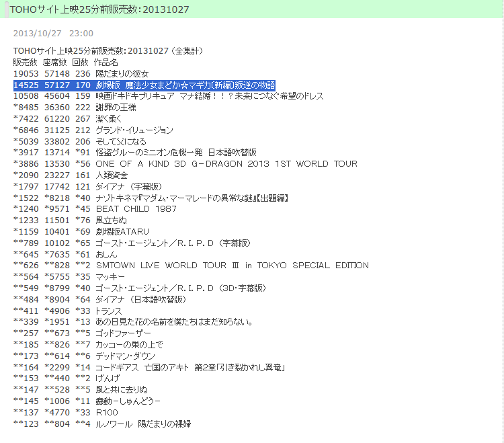Click the row for 潔く柔く
The height and width of the screenshot is (443, 504).
pyautogui.click(x=67, y=119)
